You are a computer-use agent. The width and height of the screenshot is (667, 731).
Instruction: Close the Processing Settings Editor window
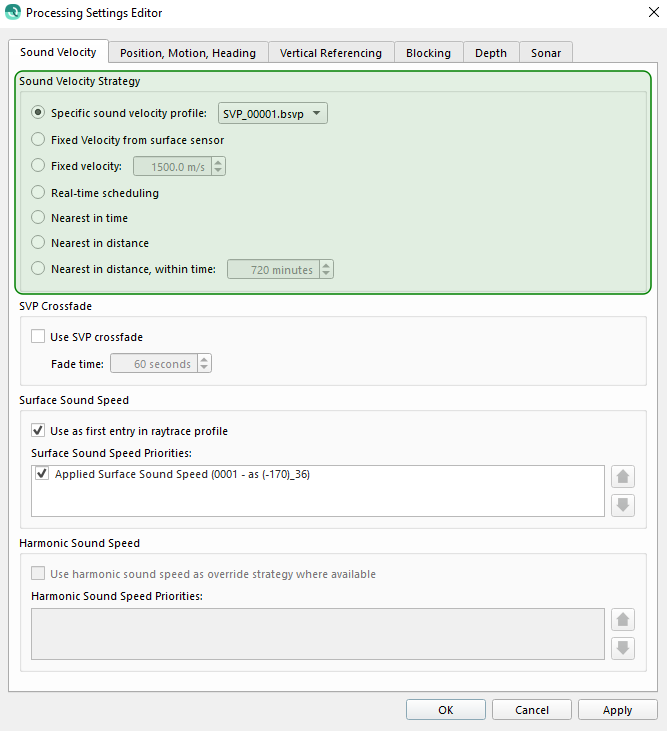coord(649,13)
